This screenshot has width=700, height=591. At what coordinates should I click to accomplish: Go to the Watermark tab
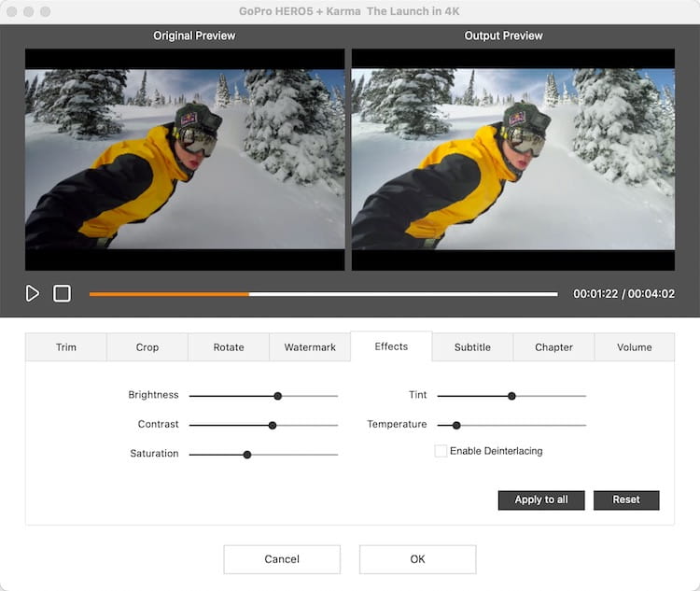310,347
